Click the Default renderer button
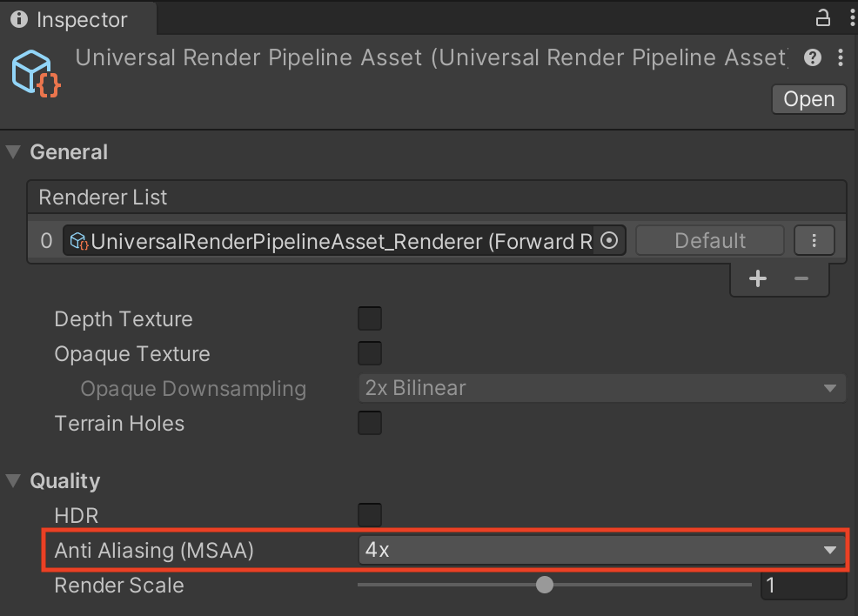Image resolution: width=858 pixels, height=616 pixels. (710, 241)
